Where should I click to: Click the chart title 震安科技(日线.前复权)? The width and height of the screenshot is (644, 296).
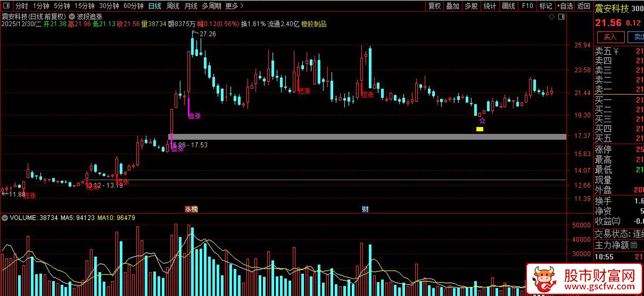(x=34, y=17)
